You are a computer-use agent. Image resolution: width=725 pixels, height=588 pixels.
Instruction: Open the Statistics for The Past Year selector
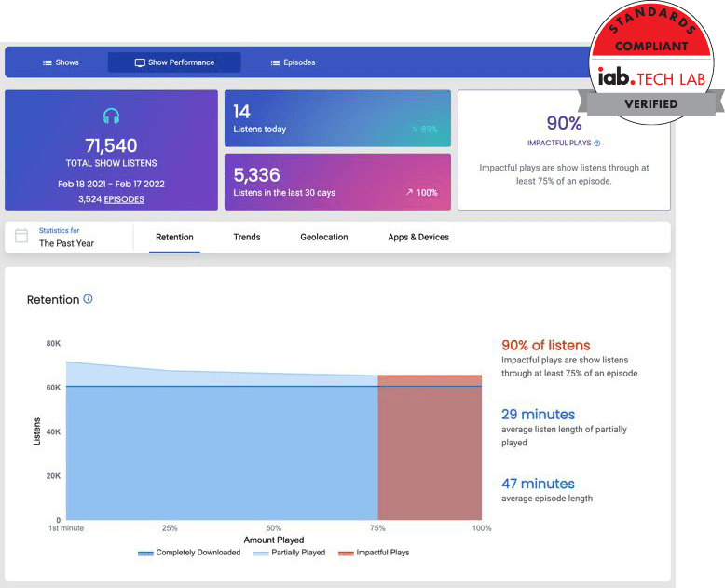click(69, 237)
